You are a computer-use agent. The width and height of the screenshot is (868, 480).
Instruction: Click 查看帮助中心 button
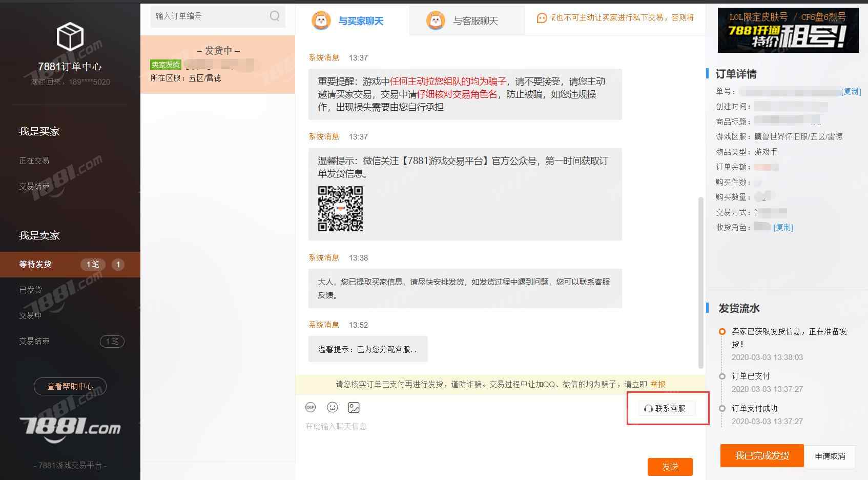point(70,386)
